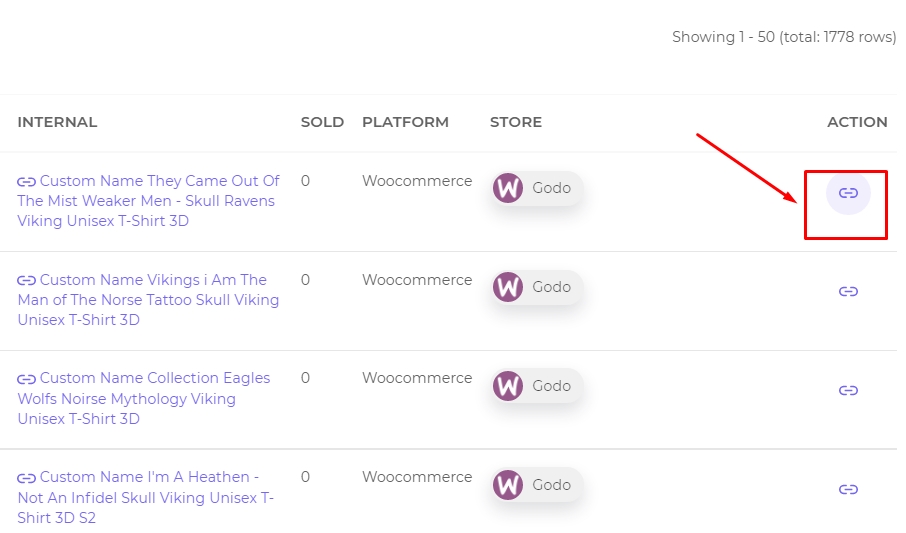906x533 pixels.
Task: Click the INTERNAL column header
Action: point(57,122)
